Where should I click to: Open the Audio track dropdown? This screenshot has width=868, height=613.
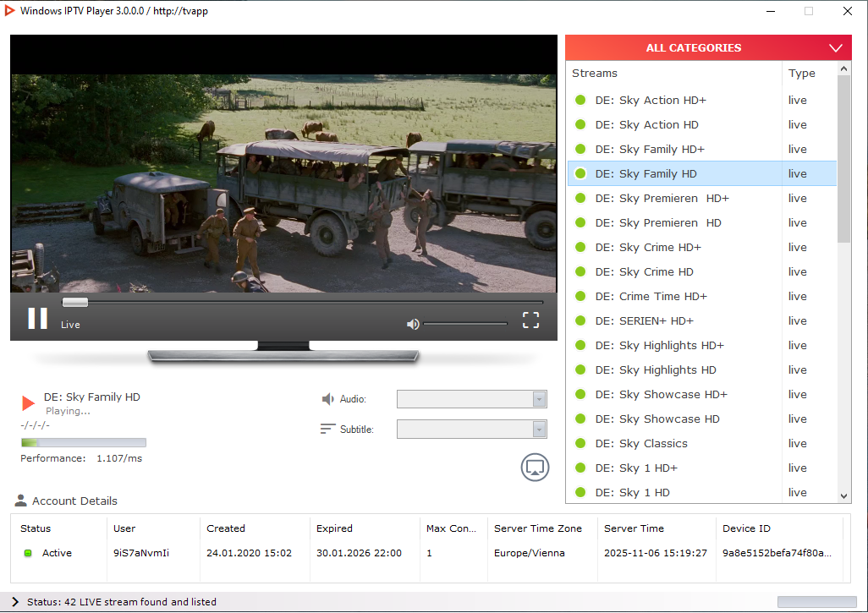tap(539, 399)
